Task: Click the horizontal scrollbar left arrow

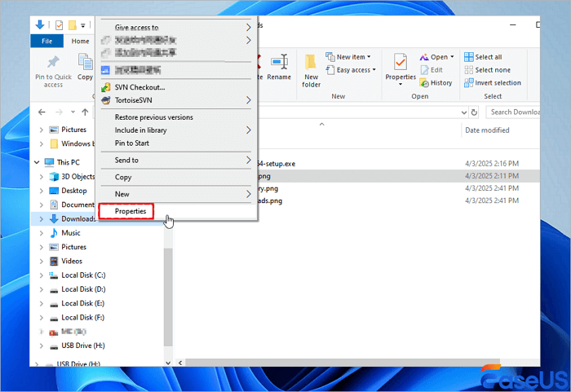Action: [180, 363]
